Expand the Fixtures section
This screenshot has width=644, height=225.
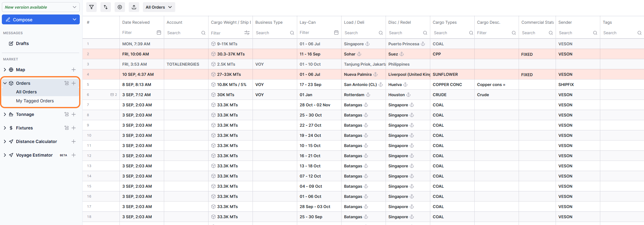(x=5, y=128)
